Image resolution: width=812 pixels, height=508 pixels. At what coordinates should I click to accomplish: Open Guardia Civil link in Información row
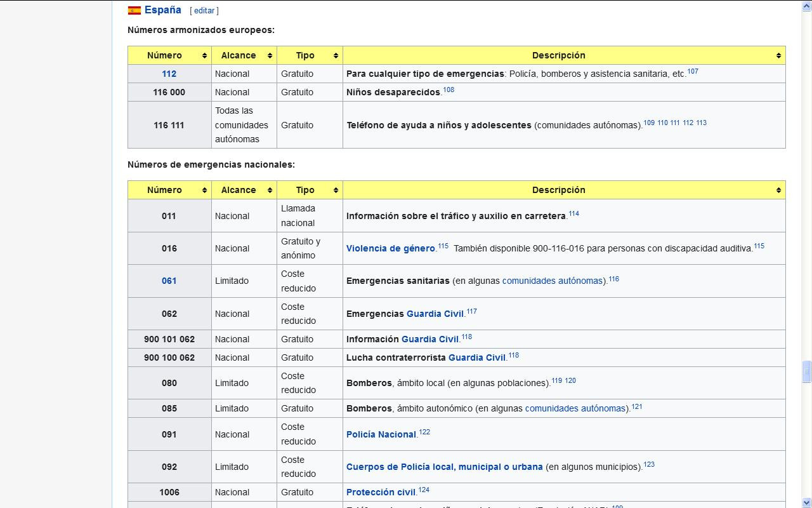coord(430,339)
